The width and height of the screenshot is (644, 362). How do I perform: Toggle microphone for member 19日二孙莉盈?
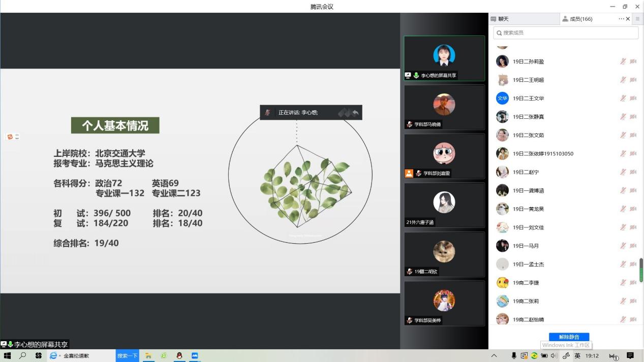point(623,61)
